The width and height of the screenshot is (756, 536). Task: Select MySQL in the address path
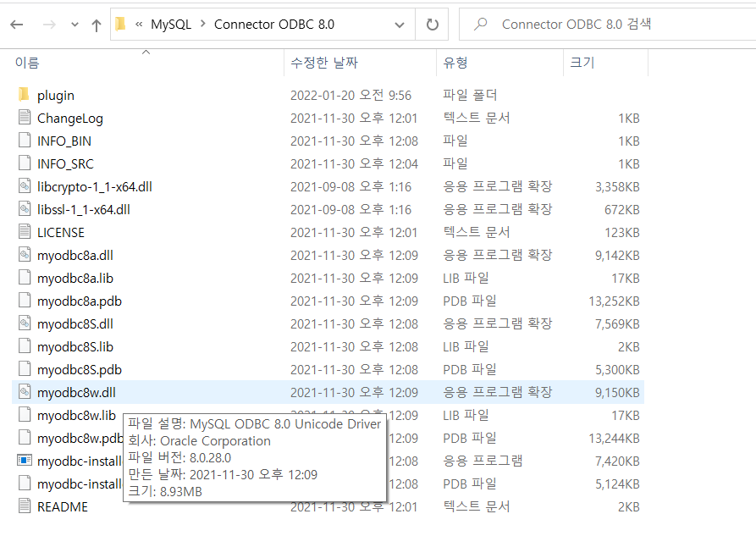pos(171,24)
